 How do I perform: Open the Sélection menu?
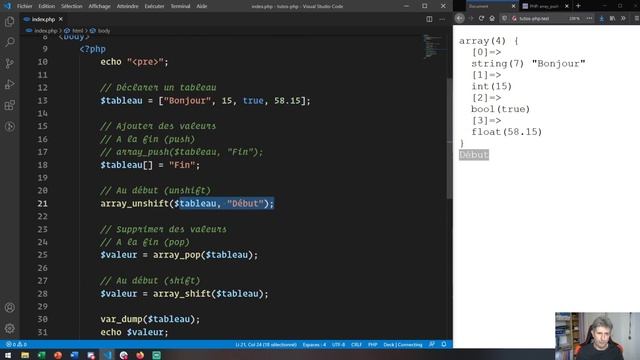(71, 6)
